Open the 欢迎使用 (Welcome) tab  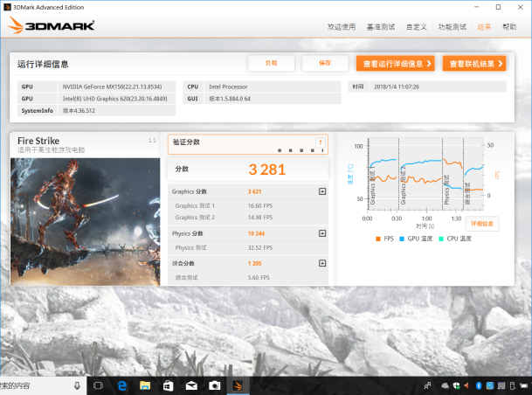click(342, 27)
